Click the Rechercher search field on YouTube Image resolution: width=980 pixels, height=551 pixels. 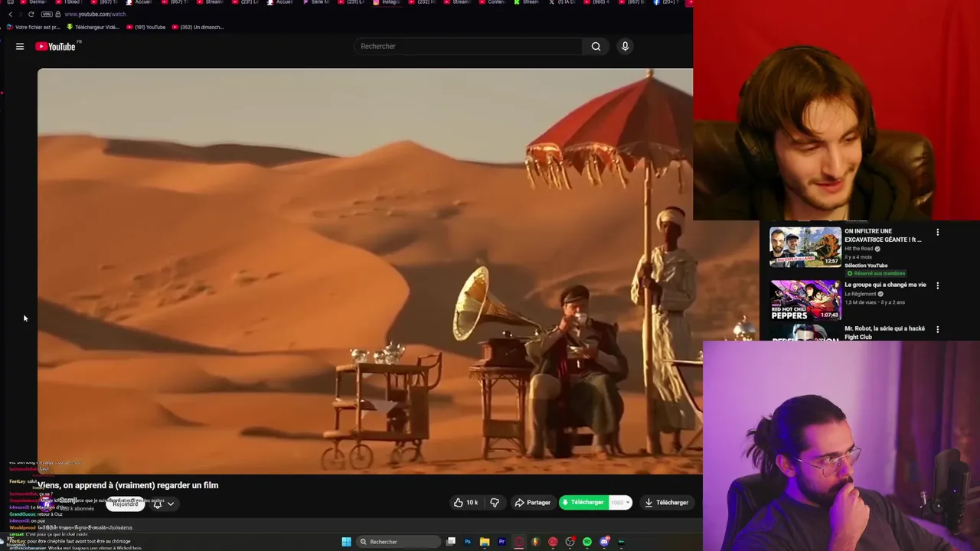click(x=469, y=47)
